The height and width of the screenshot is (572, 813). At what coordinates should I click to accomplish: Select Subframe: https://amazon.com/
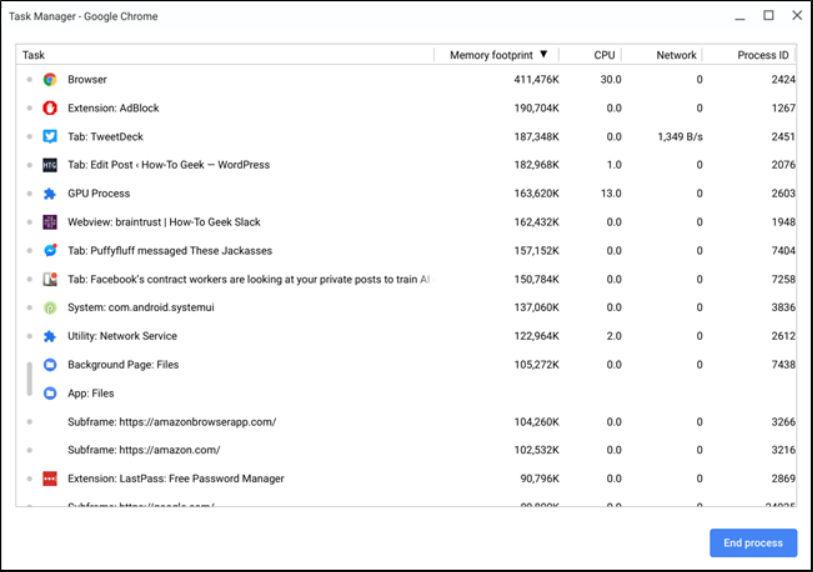click(x=406, y=450)
